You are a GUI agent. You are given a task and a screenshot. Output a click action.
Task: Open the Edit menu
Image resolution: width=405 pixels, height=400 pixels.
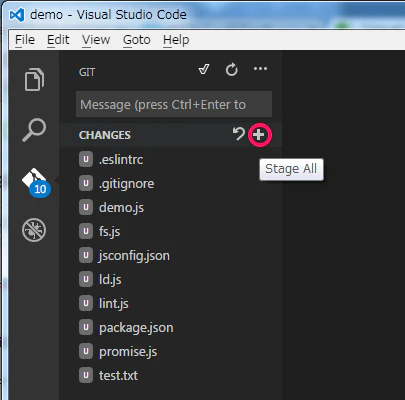(58, 40)
